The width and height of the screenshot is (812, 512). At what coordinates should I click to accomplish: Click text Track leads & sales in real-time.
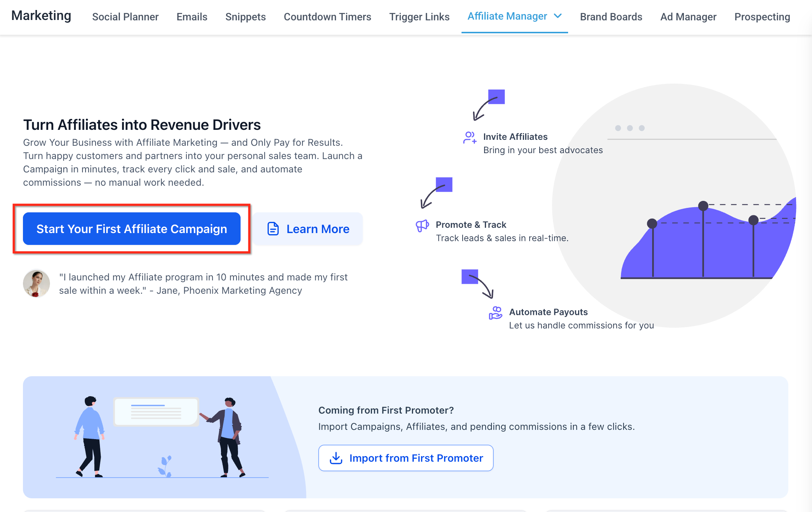pos(502,238)
